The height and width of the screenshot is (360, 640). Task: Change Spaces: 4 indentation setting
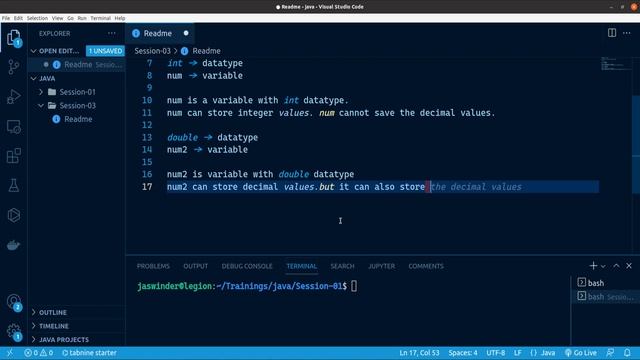463,353
